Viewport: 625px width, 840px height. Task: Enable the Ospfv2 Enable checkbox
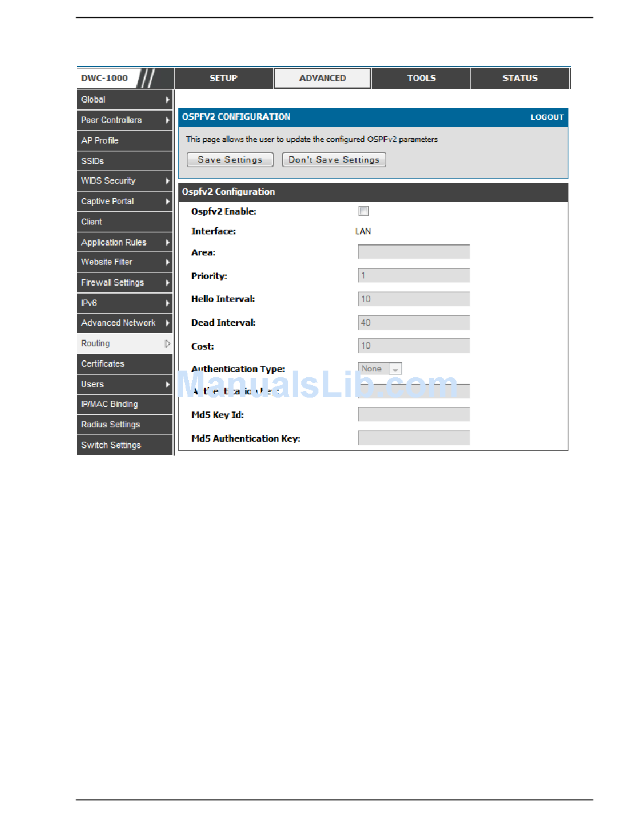pyautogui.click(x=364, y=211)
